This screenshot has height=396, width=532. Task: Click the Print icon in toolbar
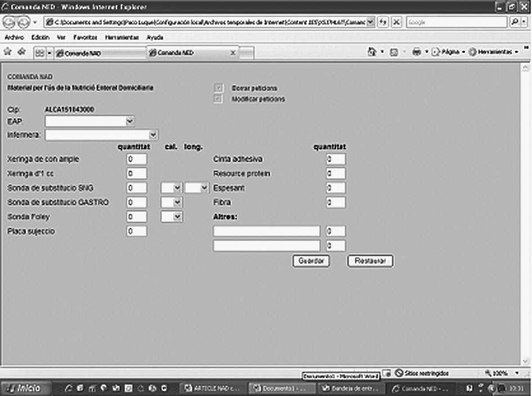[417, 52]
